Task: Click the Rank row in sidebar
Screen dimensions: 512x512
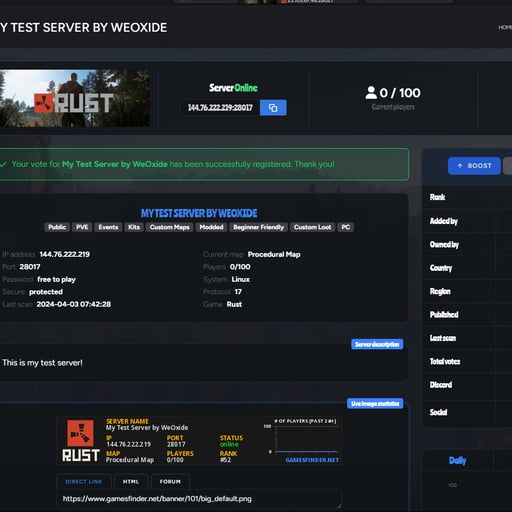Action: [467, 197]
